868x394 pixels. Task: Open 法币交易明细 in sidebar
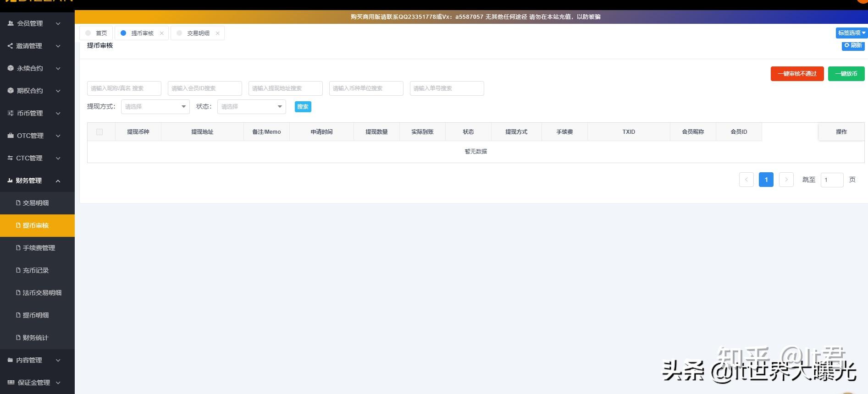37,293
